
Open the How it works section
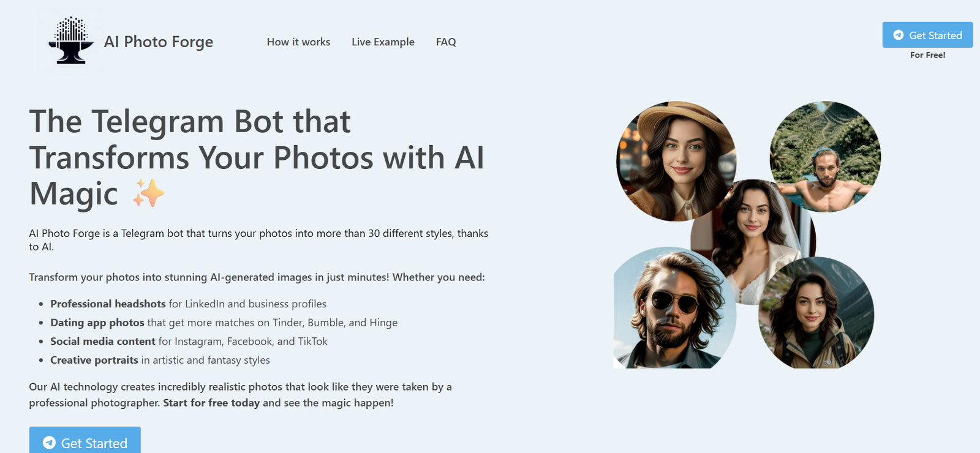[x=298, y=42]
